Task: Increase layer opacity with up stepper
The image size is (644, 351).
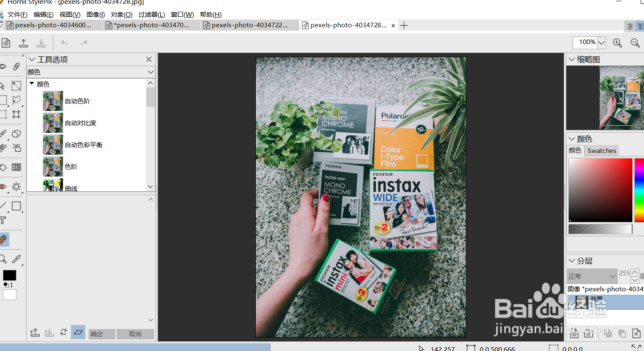Action: pyautogui.click(x=635, y=272)
